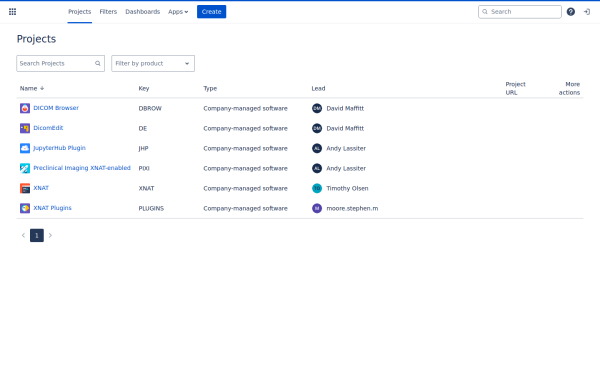Click the Name column sort arrow
600x375 pixels.
click(x=42, y=88)
